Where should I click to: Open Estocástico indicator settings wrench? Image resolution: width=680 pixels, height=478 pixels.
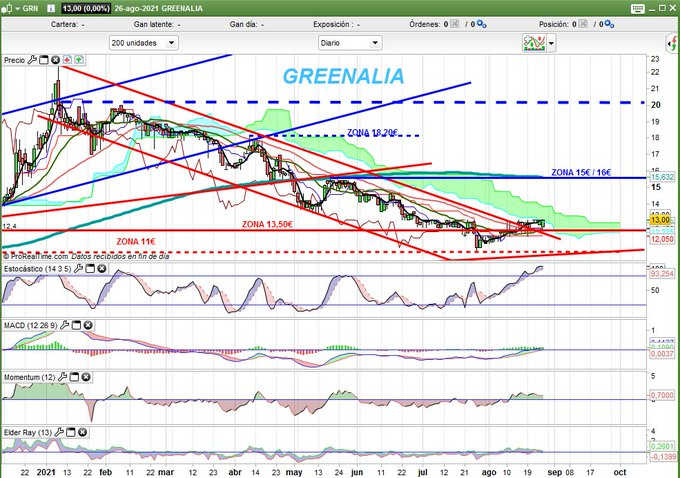pos(78,269)
